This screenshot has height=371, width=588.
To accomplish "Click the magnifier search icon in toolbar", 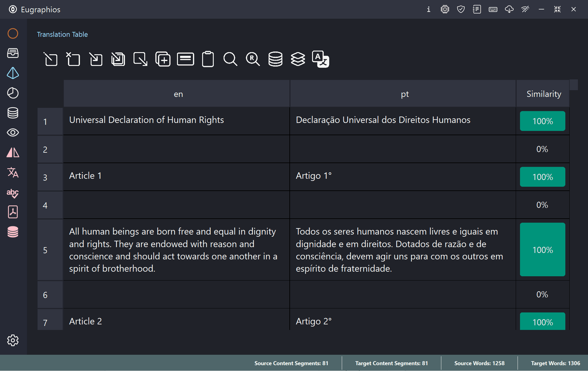I will [x=230, y=59].
